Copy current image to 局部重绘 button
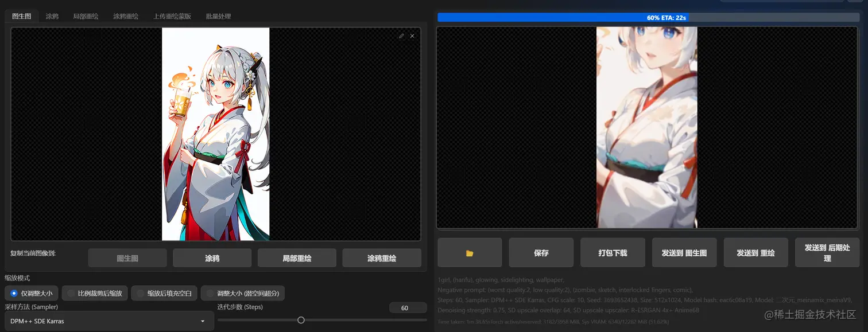The width and height of the screenshot is (868, 332). click(297, 258)
